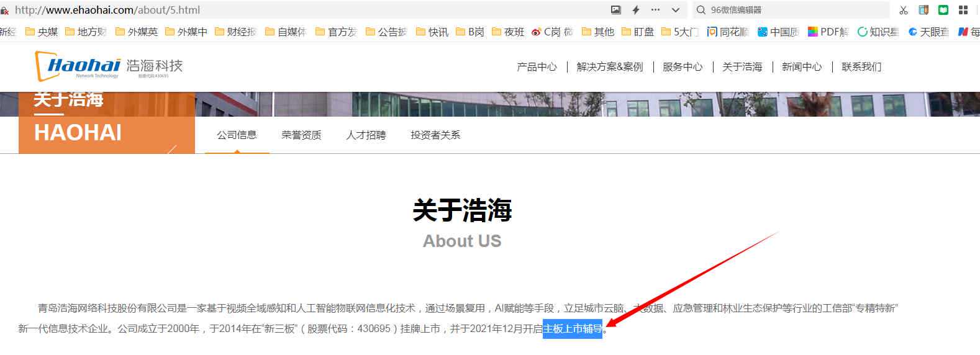
Task: Click the picture icon in address bar
Action: pos(615,10)
